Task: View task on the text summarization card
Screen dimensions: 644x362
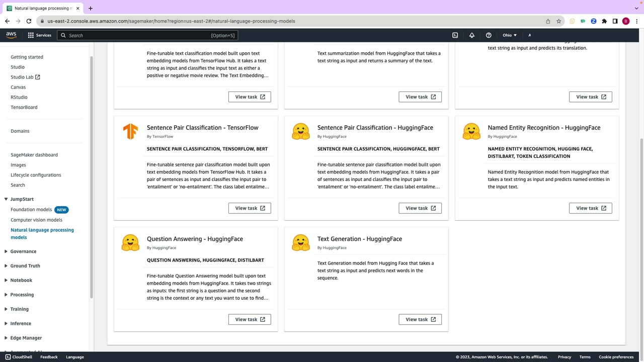Action: point(420,97)
